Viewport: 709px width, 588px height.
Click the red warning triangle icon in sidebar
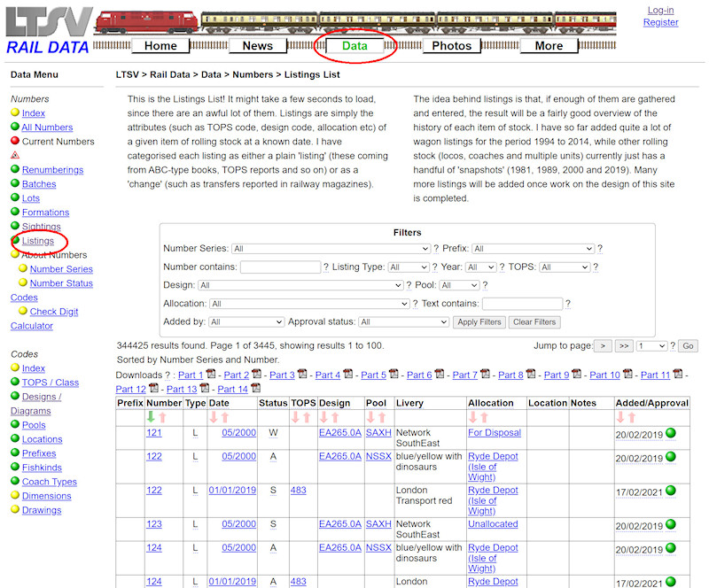[x=15, y=156]
